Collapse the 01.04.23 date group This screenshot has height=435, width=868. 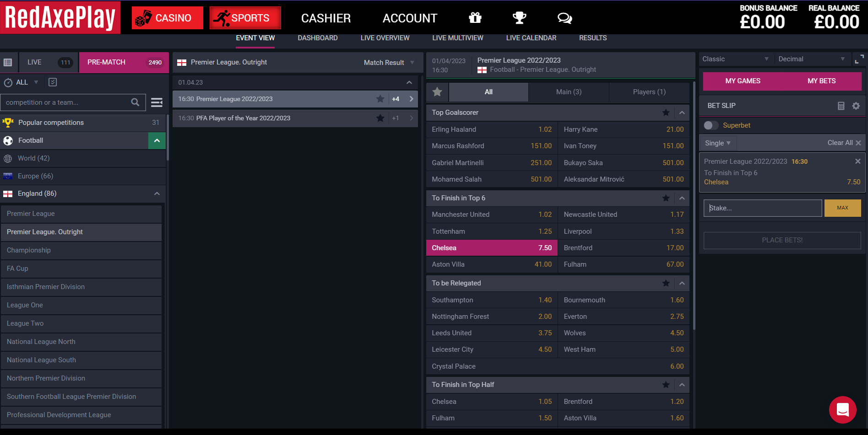point(409,82)
